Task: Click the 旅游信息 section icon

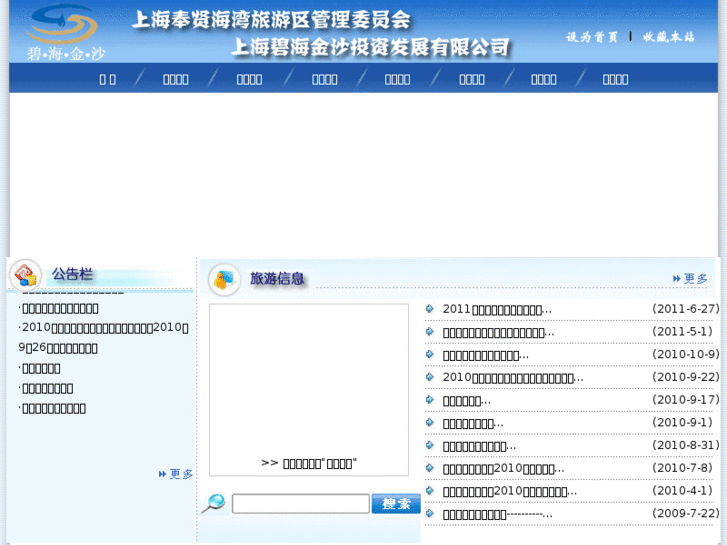Action: coord(224,280)
